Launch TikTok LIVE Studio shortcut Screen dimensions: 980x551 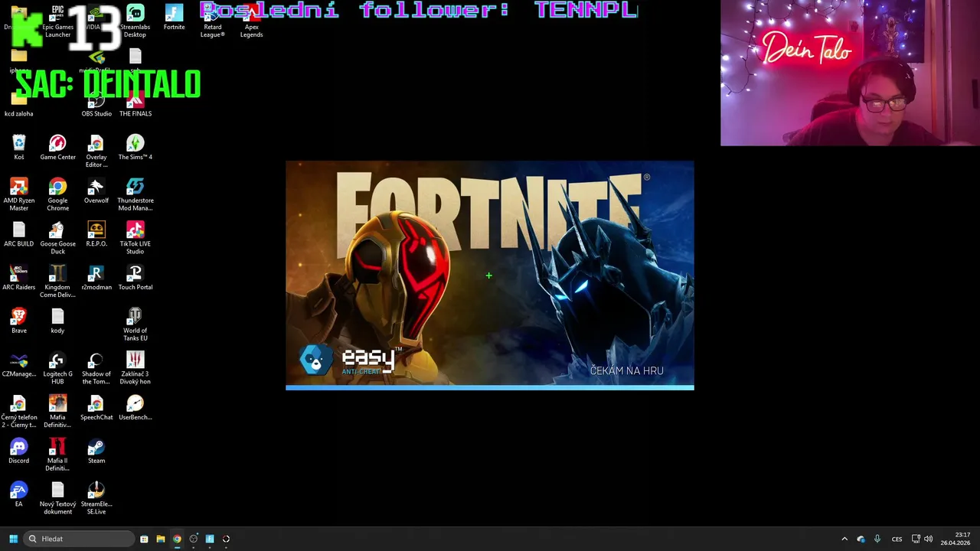click(x=136, y=239)
